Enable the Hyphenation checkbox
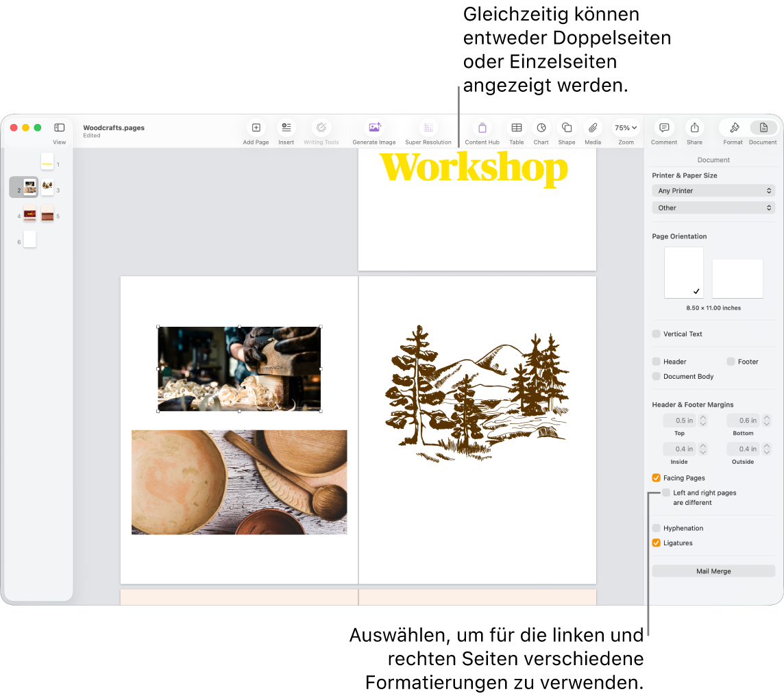The width and height of the screenshot is (784, 696). [x=656, y=528]
